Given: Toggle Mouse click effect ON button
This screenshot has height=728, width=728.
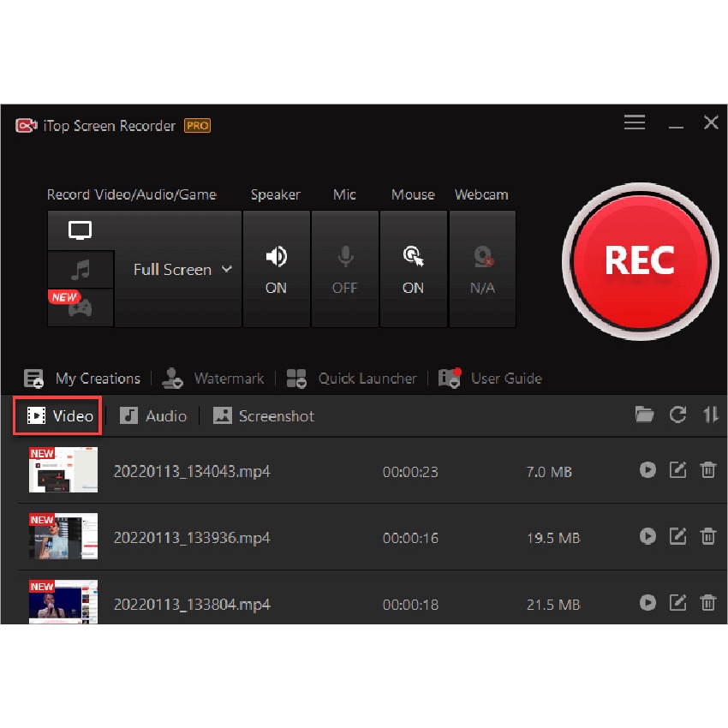Looking at the screenshot, I should coord(413,269).
